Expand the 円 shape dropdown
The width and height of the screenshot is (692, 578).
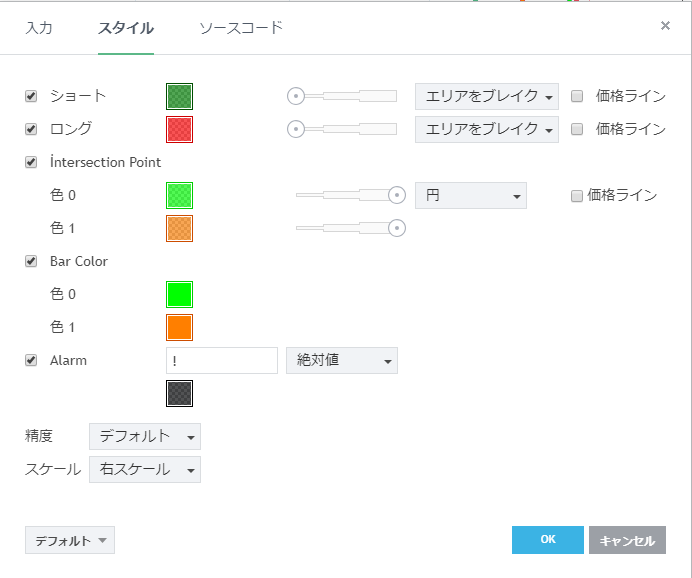pyautogui.click(x=471, y=196)
